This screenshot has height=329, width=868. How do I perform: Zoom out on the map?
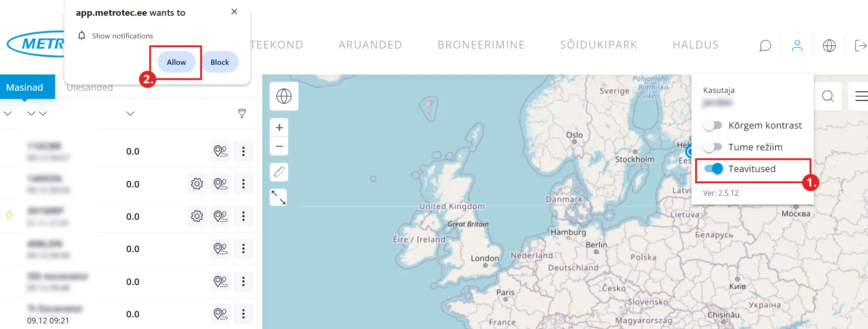click(279, 146)
